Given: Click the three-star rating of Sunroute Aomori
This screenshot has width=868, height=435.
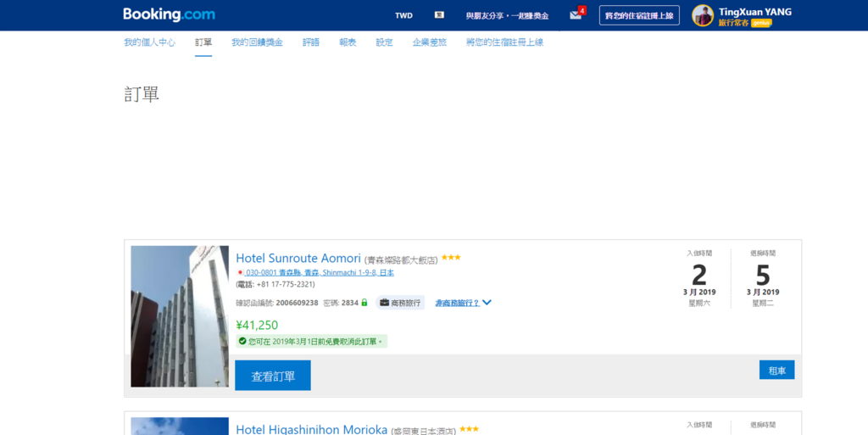Looking at the screenshot, I should point(451,257).
